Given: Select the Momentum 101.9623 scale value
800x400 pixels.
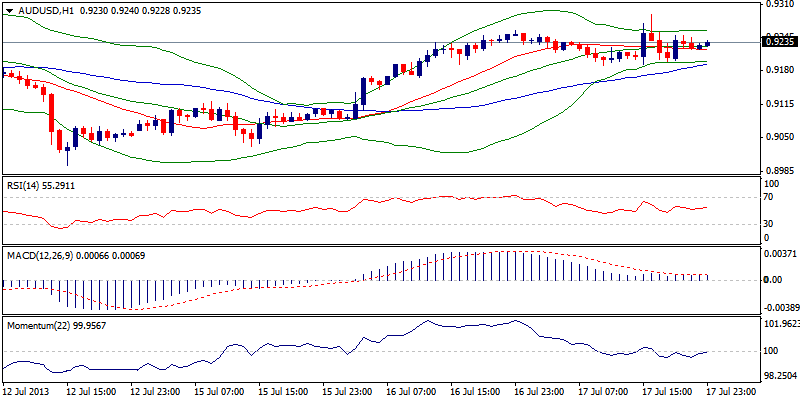Looking at the screenshot, I should (x=779, y=324).
